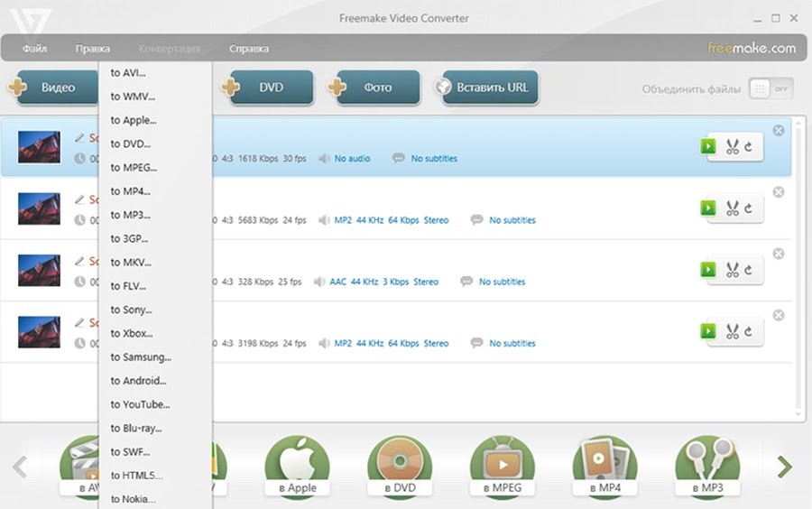This screenshot has width=812, height=509.
Task: Select the MPEG output format icon
Action: pos(503,467)
